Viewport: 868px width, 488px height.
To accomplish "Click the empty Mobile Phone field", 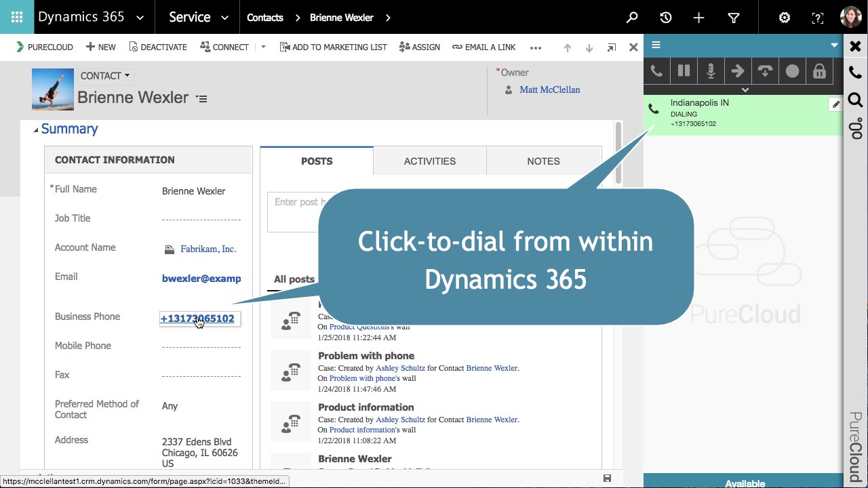I will coord(201,346).
